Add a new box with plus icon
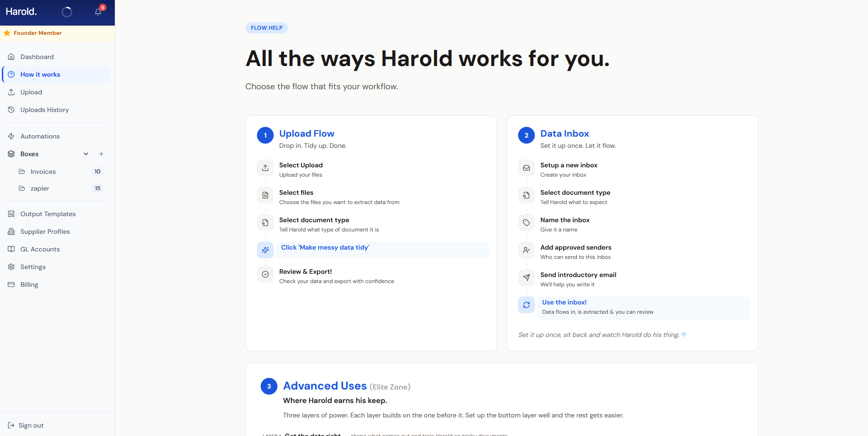The image size is (868, 436). 101,154
